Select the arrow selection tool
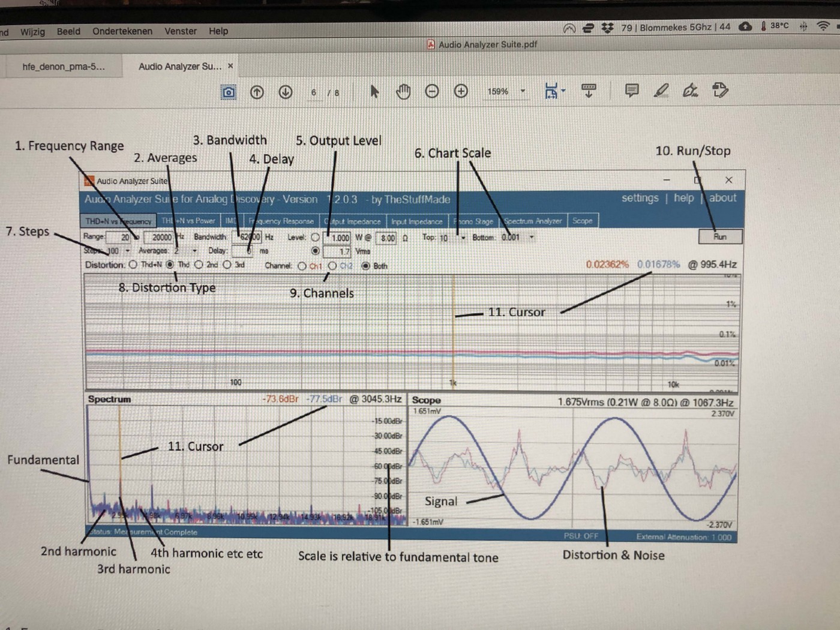 [374, 91]
